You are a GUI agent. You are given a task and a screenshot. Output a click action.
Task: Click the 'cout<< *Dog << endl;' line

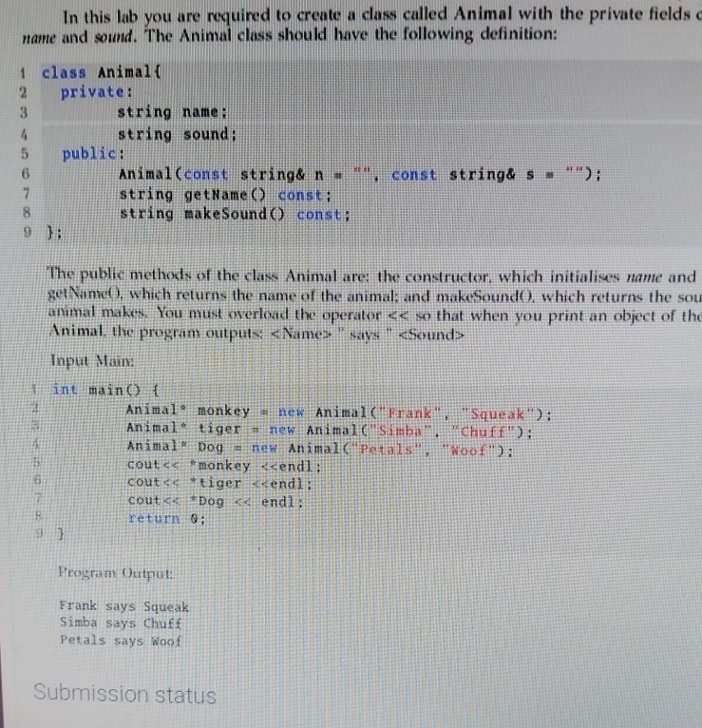pyautogui.click(x=216, y=501)
